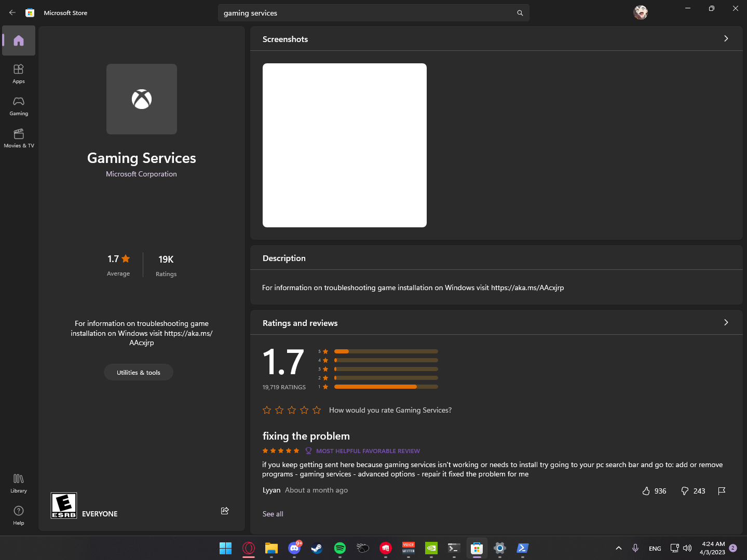
Task: Click the 3-star rating bar
Action: point(386,369)
